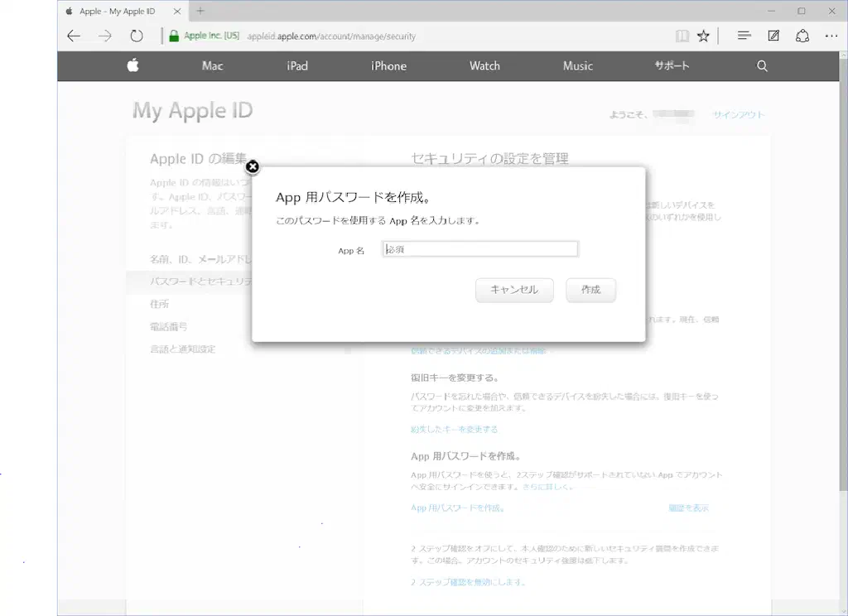This screenshot has width=848, height=616.
Task: Click the web note pen icon
Action: pos(773,36)
